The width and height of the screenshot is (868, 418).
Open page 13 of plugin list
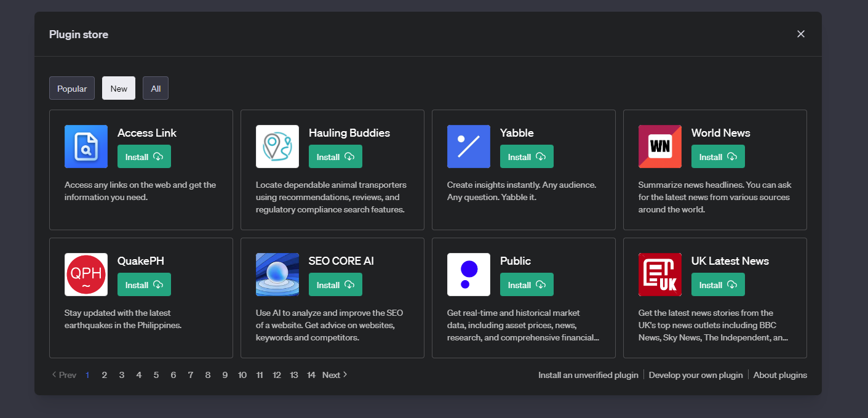coord(294,375)
